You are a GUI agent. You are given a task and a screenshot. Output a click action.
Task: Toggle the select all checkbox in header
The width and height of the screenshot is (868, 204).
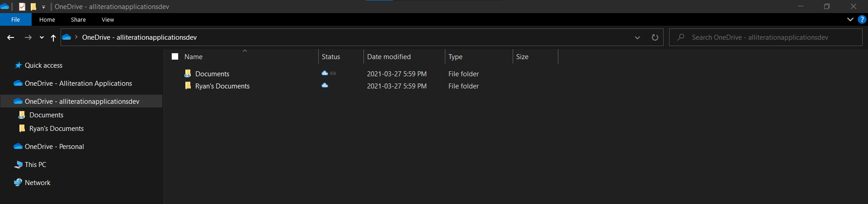[175, 56]
